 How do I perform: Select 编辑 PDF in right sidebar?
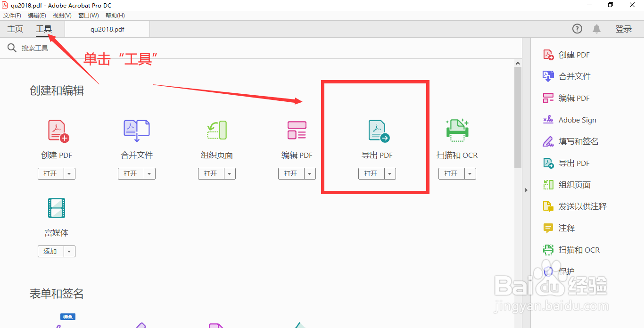pos(566,98)
